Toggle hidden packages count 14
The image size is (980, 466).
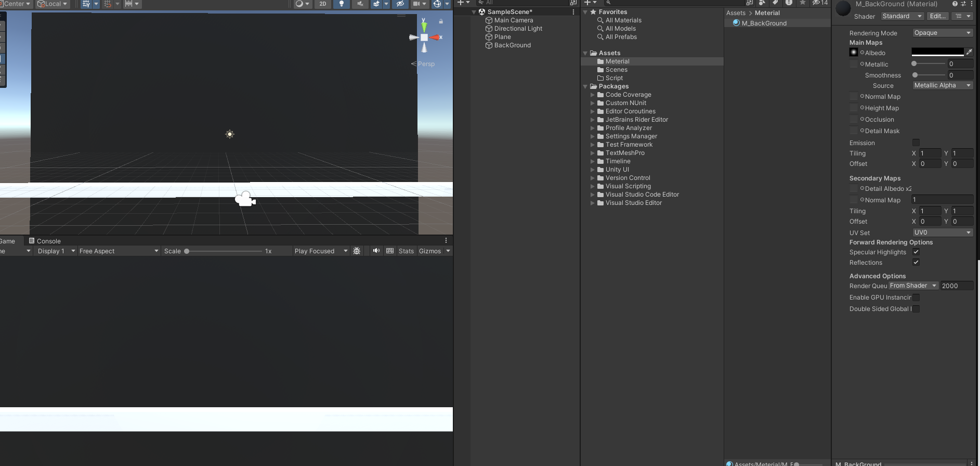[x=820, y=3]
